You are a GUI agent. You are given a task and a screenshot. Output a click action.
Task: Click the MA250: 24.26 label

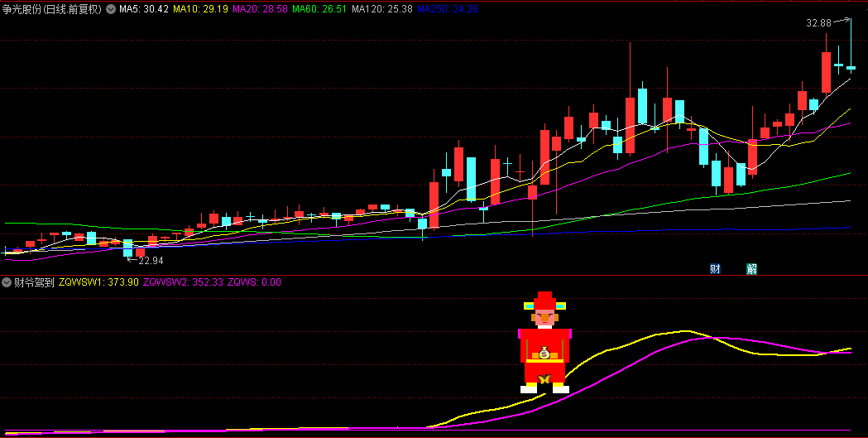click(x=448, y=9)
